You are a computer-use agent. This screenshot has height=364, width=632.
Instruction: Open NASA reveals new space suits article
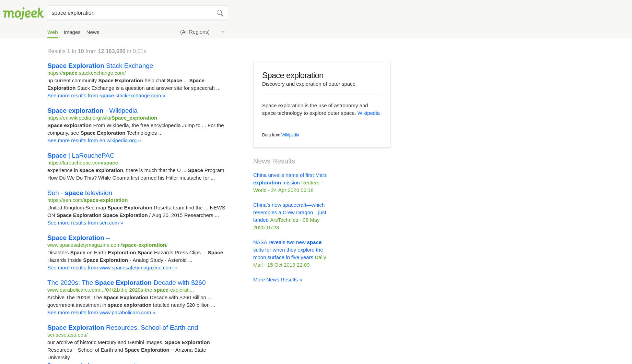click(288, 250)
